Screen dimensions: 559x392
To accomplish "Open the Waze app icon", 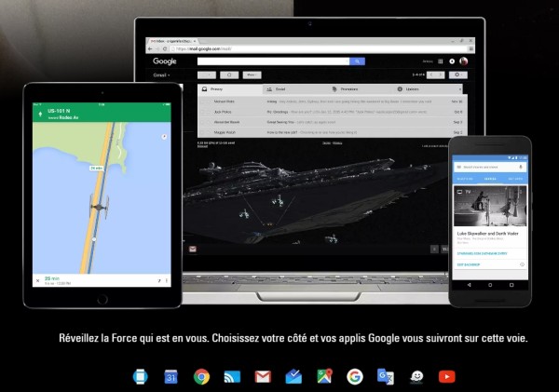I will pyautogui.click(x=416, y=377).
